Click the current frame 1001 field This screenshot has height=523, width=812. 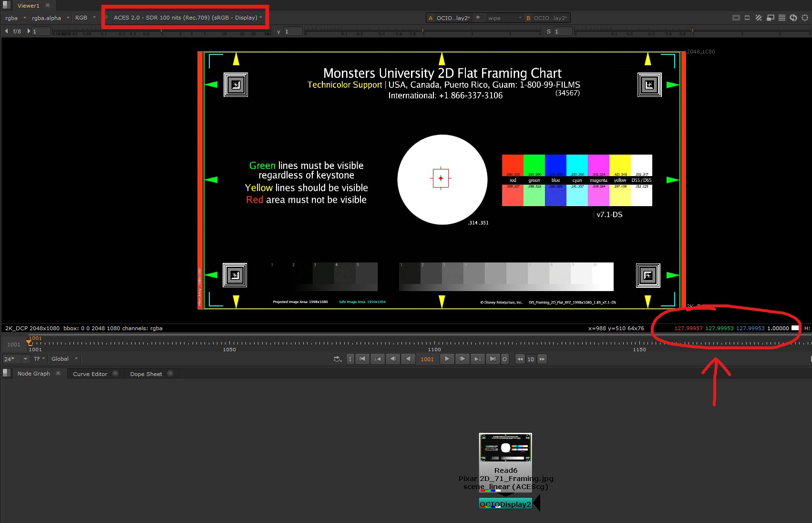point(427,359)
